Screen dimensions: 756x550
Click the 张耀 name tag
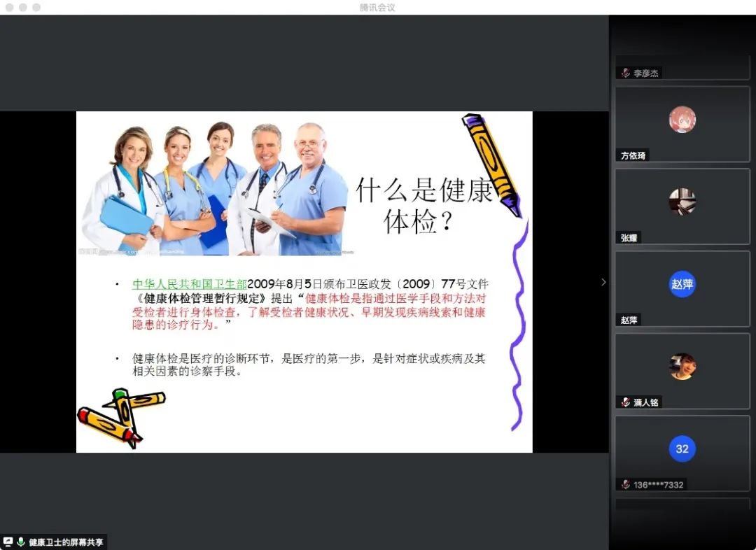629,238
